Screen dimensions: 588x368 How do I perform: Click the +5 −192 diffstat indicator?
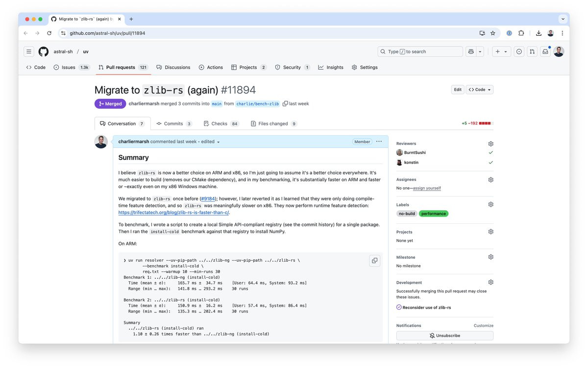point(477,123)
